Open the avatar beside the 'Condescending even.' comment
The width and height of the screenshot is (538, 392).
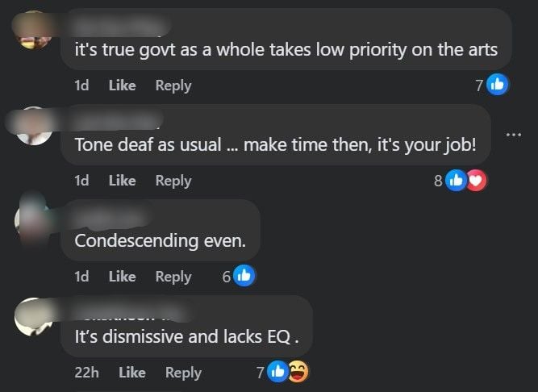click(x=34, y=221)
